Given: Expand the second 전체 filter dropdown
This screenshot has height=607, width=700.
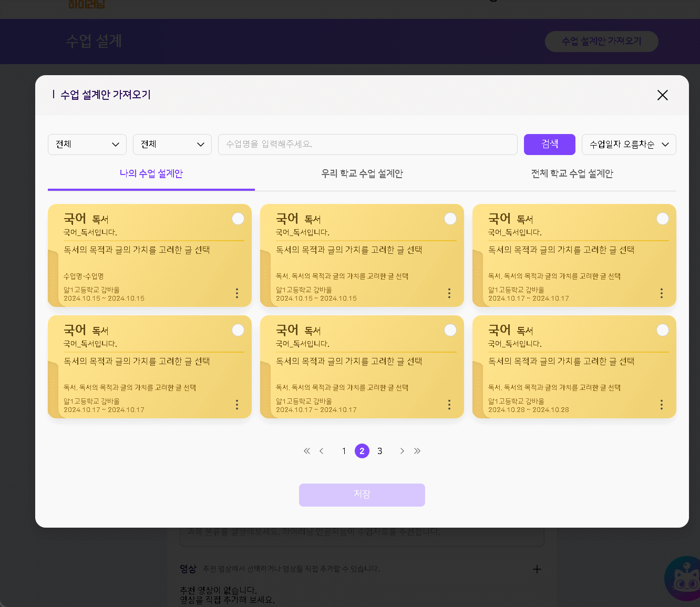Looking at the screenshot, I should click(172, 145).
